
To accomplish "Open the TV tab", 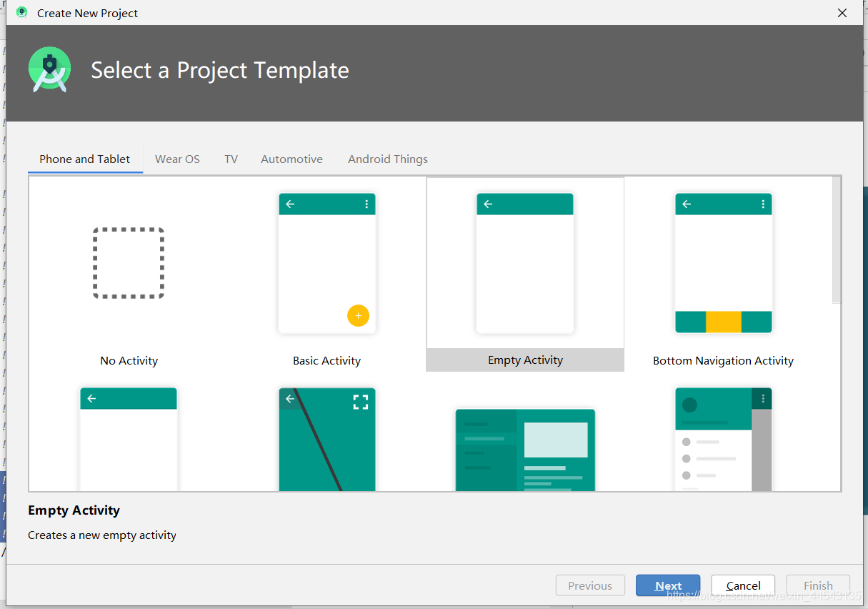I will (x=231, y=159).
